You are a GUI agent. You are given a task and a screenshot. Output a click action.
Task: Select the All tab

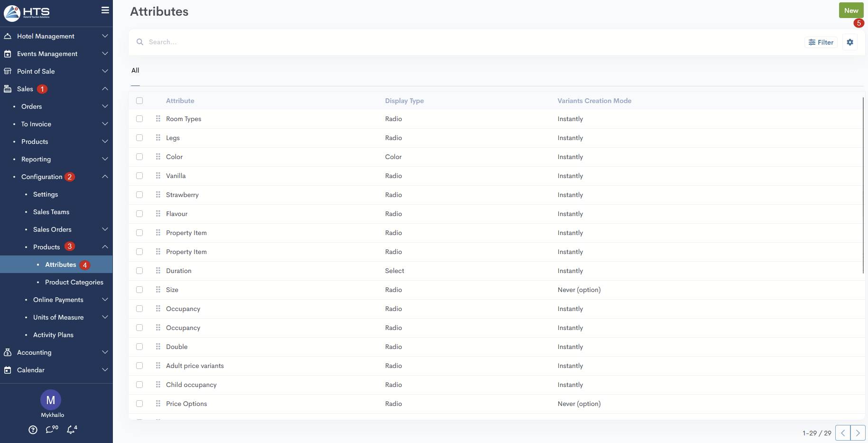click(x=135, y=70)
